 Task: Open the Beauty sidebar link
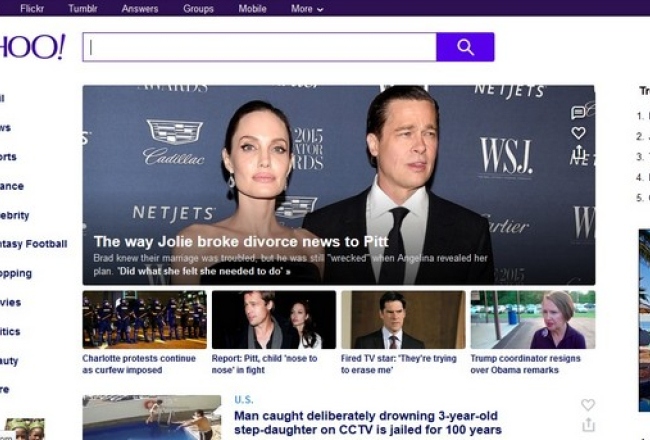(9, 361)
